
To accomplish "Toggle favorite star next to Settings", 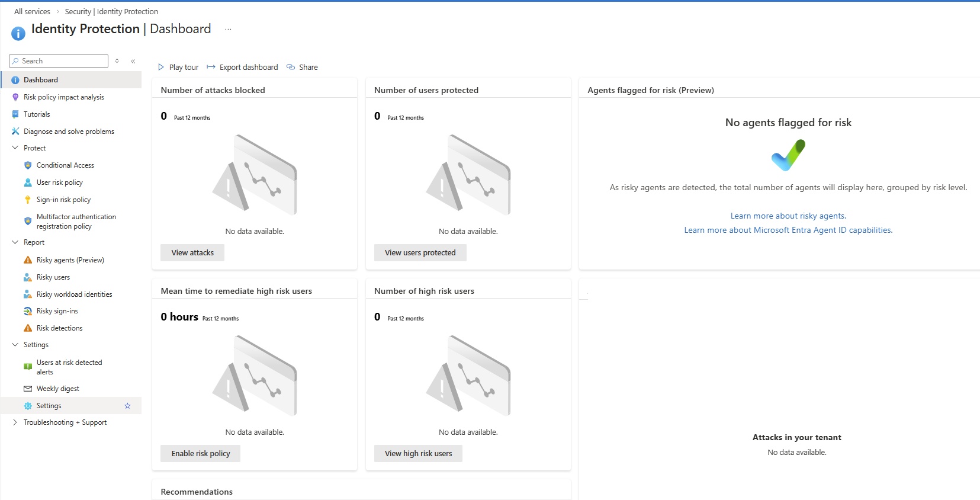I will click(127, 406).
